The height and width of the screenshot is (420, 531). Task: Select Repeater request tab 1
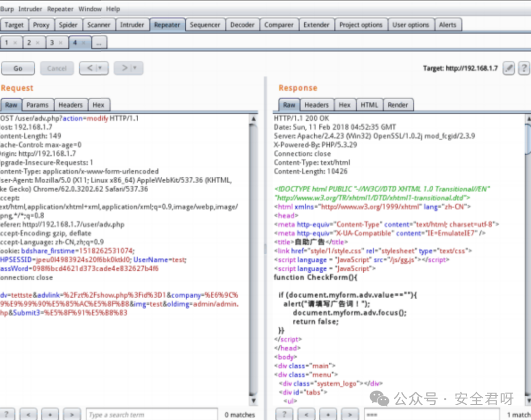tap(7, 43)
